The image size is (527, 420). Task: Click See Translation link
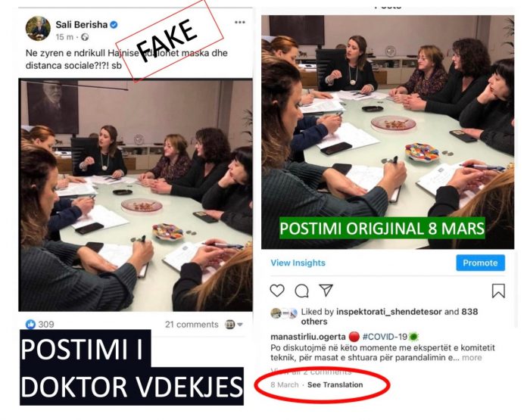[335, 384]
